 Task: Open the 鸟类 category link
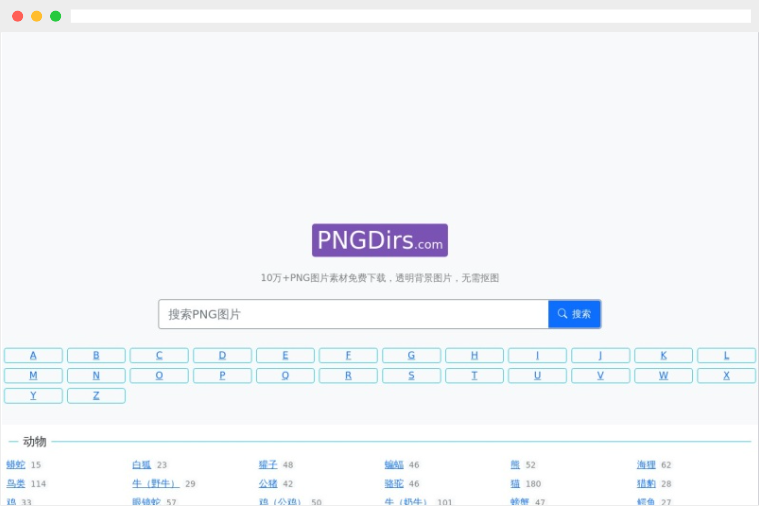pyautogui.click(x=15, y=483)
